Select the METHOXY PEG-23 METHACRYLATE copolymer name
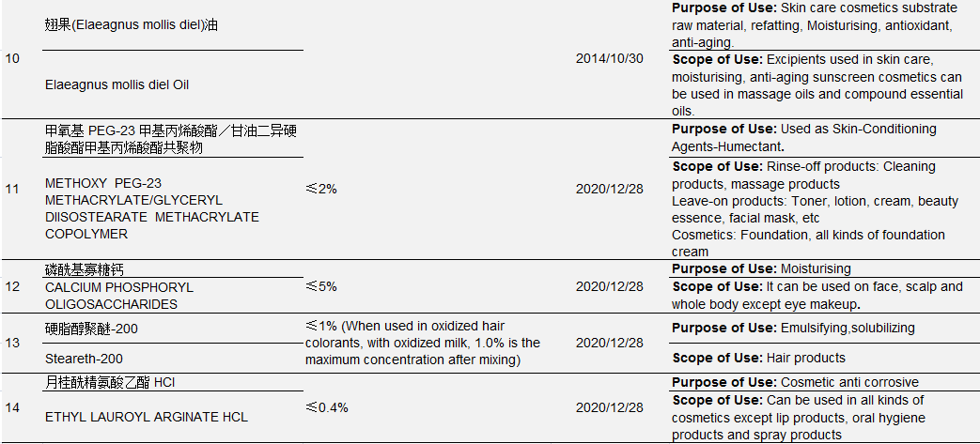This screenshot has width=980, height=444. pos(152,208)
